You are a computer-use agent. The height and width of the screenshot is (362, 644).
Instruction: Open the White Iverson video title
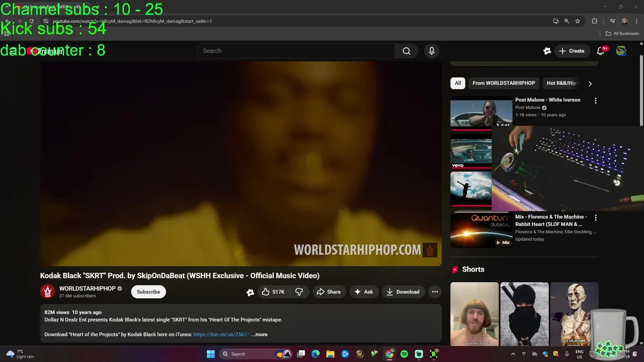pos(547,100)
